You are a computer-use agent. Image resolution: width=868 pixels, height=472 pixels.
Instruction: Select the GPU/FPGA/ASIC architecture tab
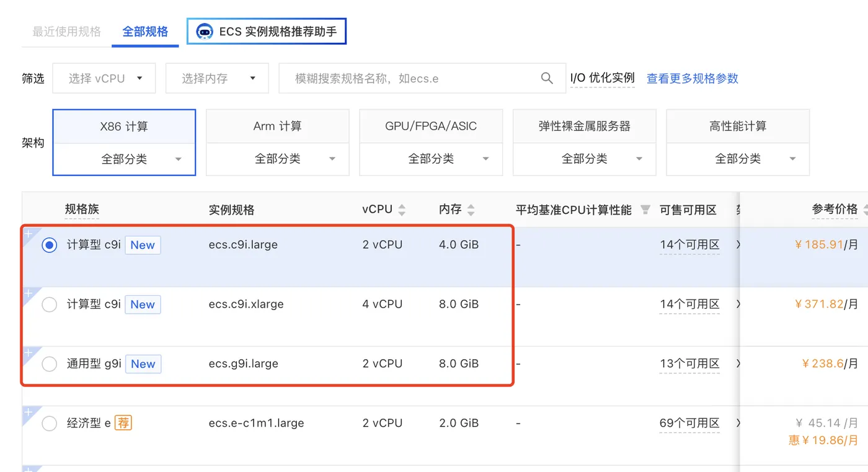click(431, 127)
